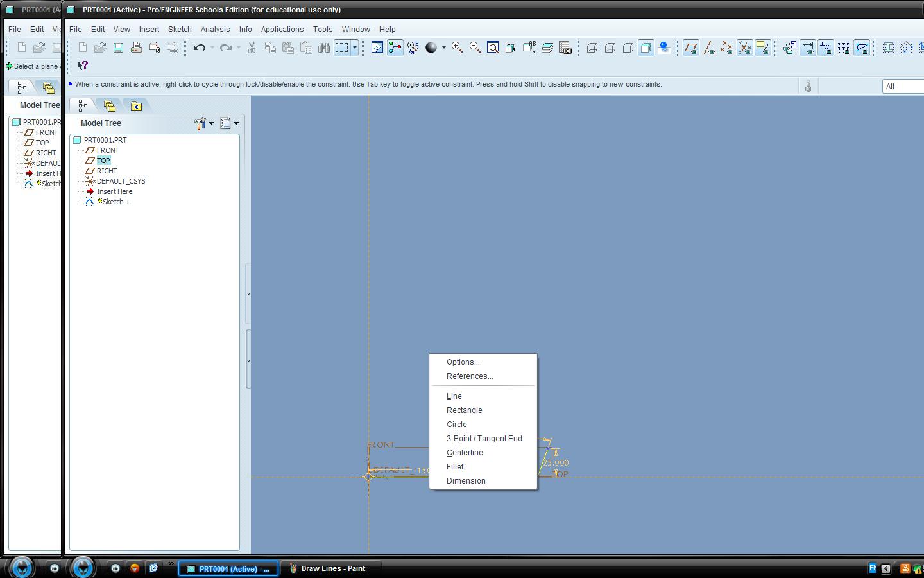Click the send mail with attachment icon
Screen dimensions: 924x578
(154, 48)
